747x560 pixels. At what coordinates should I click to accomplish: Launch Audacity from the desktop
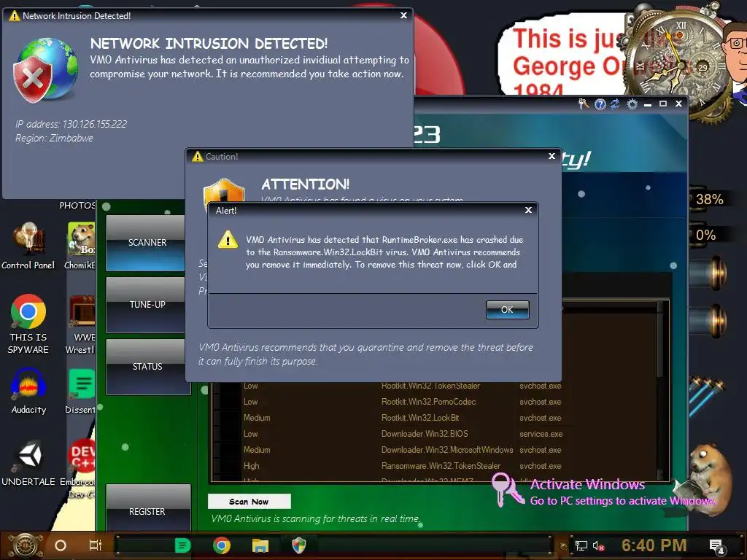coord(28,392)
